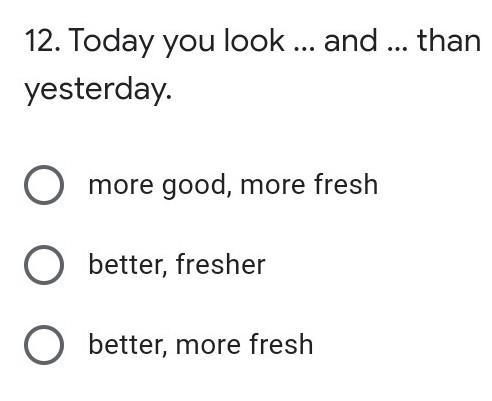Click the word 'Today' in the question
492x401 pixels.
coord(111,42)
